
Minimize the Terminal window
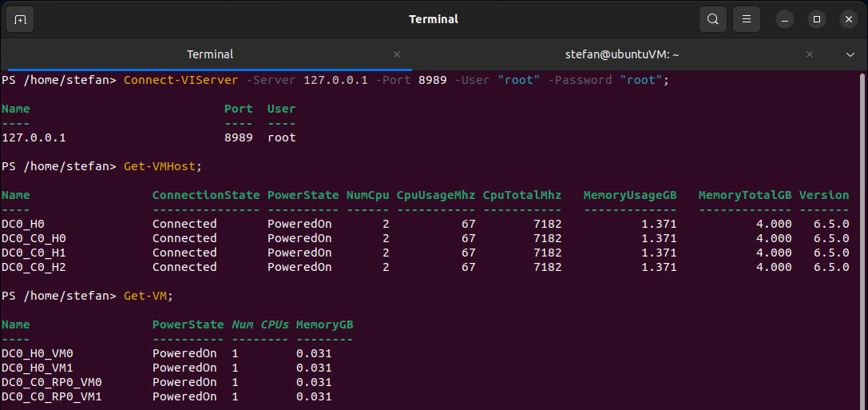[784, 19]
